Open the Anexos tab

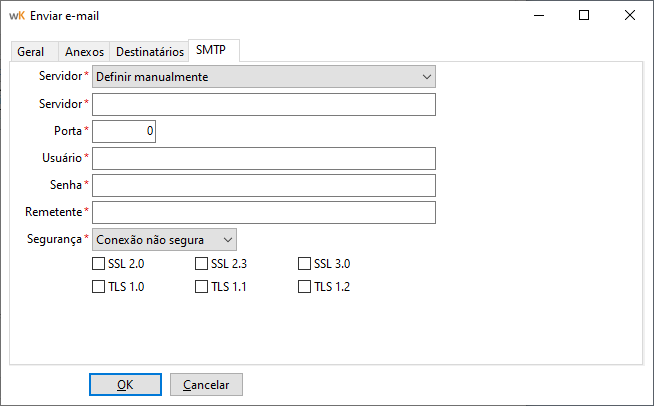click(84, 52)
